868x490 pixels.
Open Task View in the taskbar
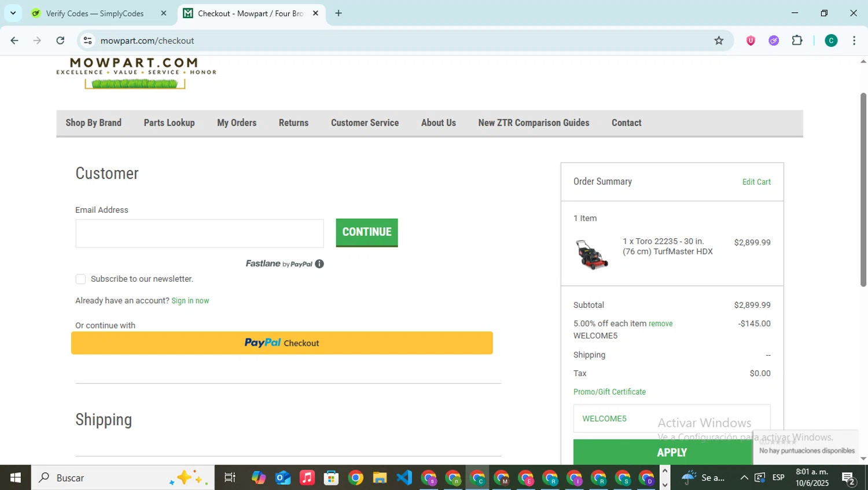[230, 478]
